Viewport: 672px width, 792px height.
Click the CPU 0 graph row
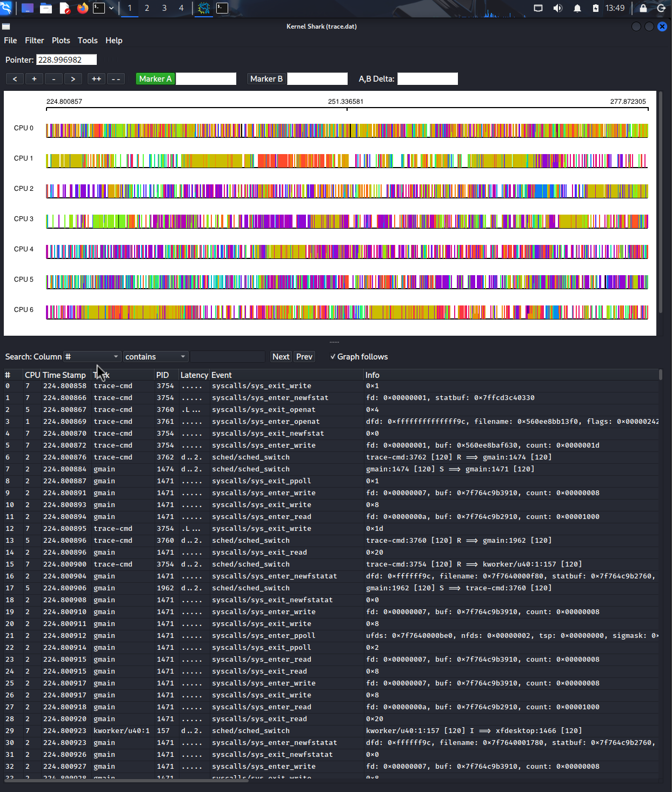coord(347,130)
